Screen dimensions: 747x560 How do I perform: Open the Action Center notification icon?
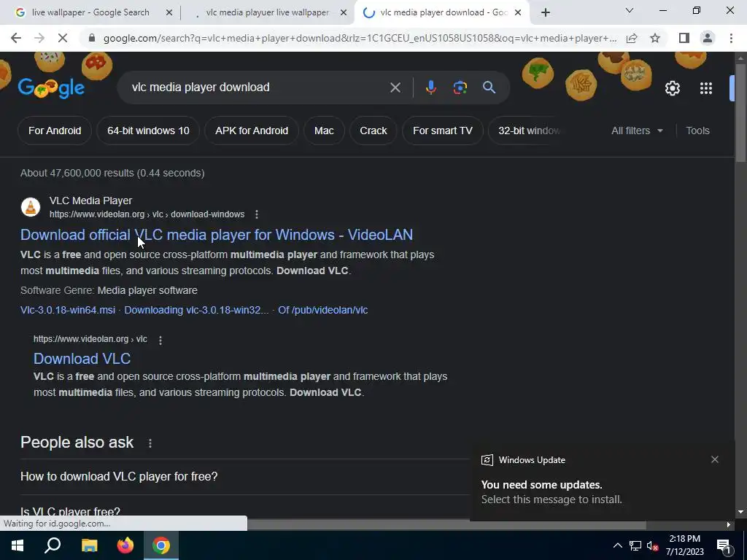[724, 545]
